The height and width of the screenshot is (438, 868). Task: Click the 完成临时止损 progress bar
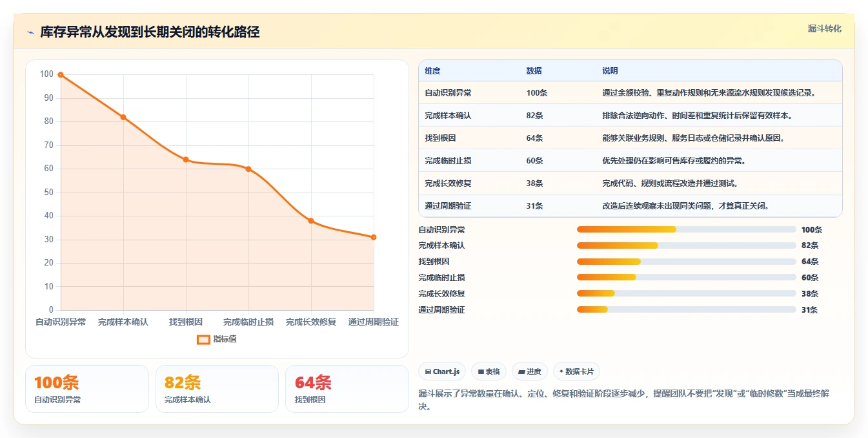click(687, 277)
